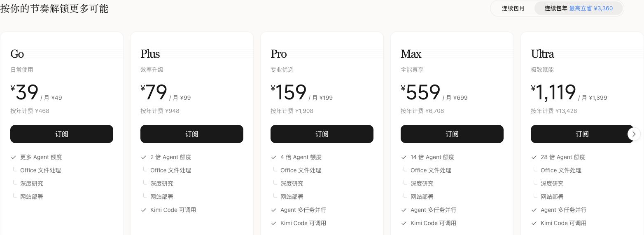Click 网站部署 under Max plan features

coord(422,197)
